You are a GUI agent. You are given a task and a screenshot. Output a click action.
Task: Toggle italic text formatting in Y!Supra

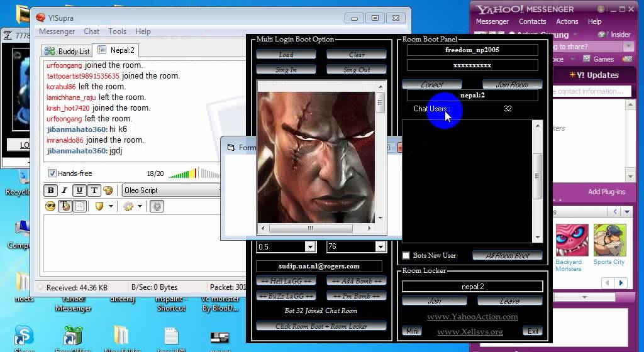64,190
